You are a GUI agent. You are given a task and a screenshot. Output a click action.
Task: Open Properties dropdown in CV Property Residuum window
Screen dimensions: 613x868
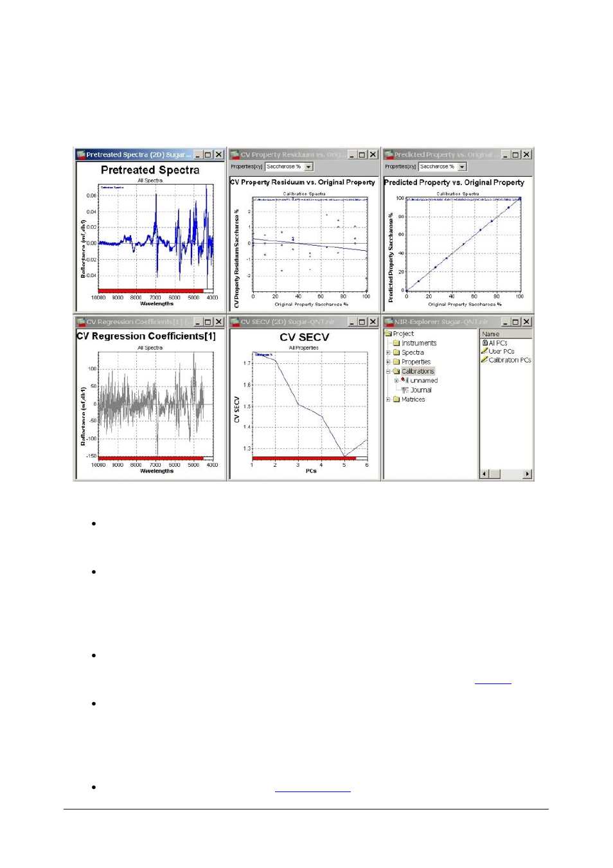(x=309, y=167)
